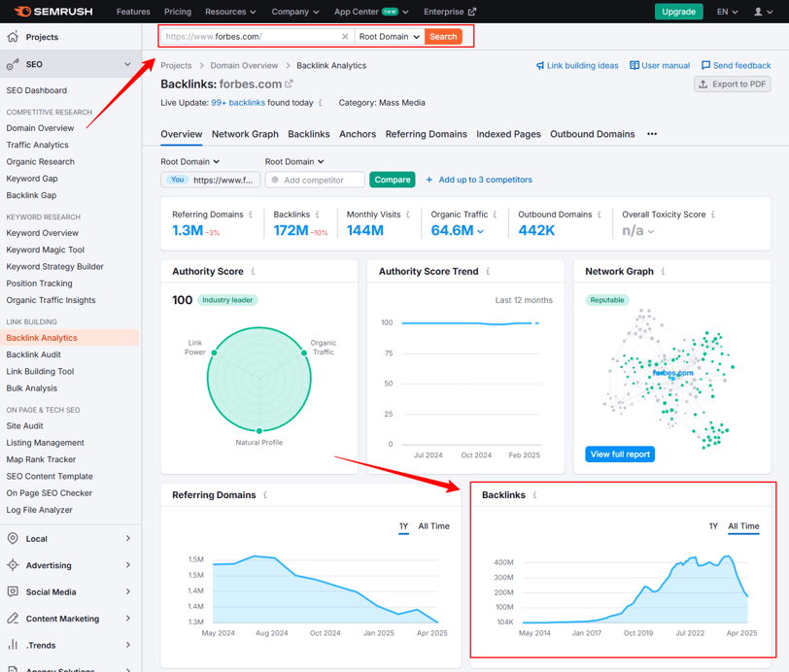Select All Time on Backlinks chart

tap(743, 526)
